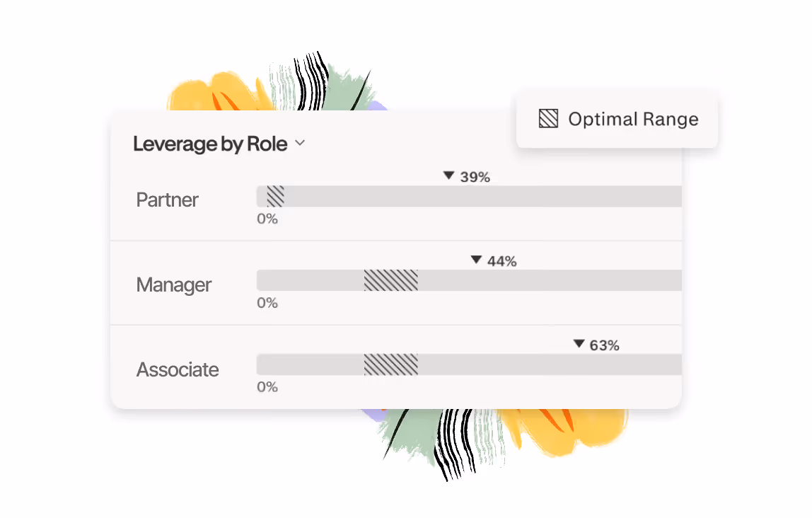Viewport: 812px width, 518px height.
Task: Select the Partner row label
Action: coord(167,200)
